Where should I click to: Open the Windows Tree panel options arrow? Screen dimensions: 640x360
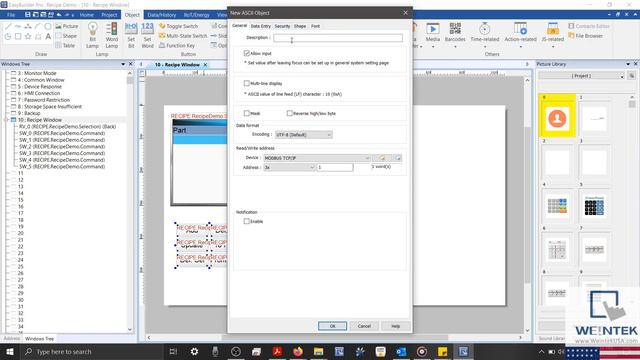point(123,64)
